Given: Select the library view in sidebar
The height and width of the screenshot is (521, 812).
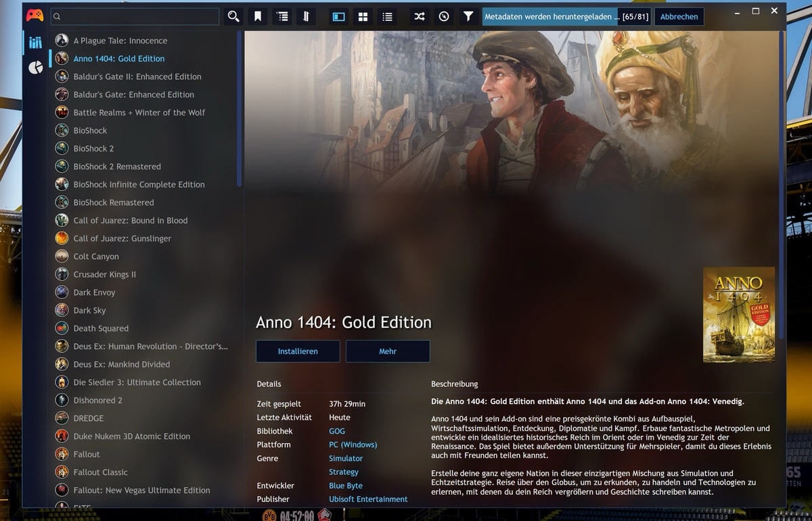Looking at the screenshot, I should 35,43.
